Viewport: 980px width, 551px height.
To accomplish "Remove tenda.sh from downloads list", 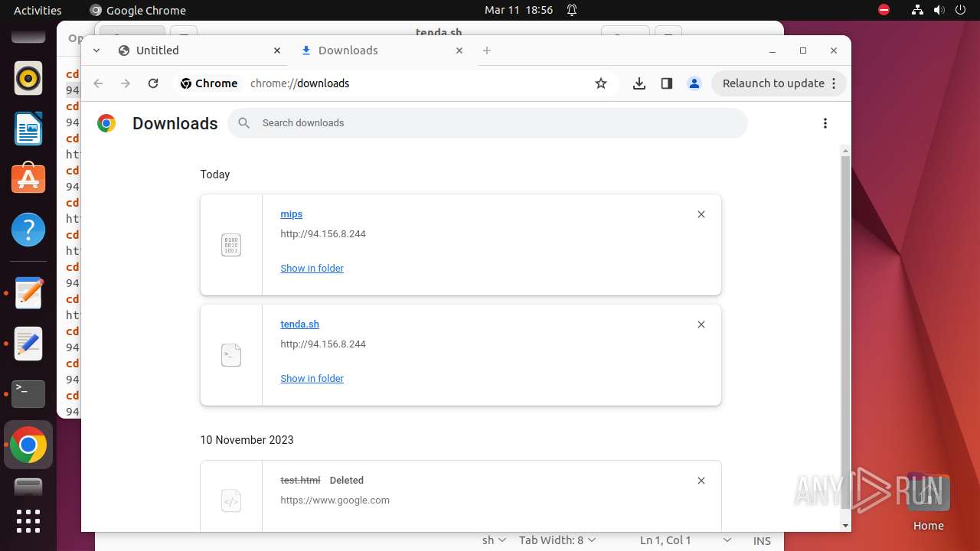I will 701,324.
